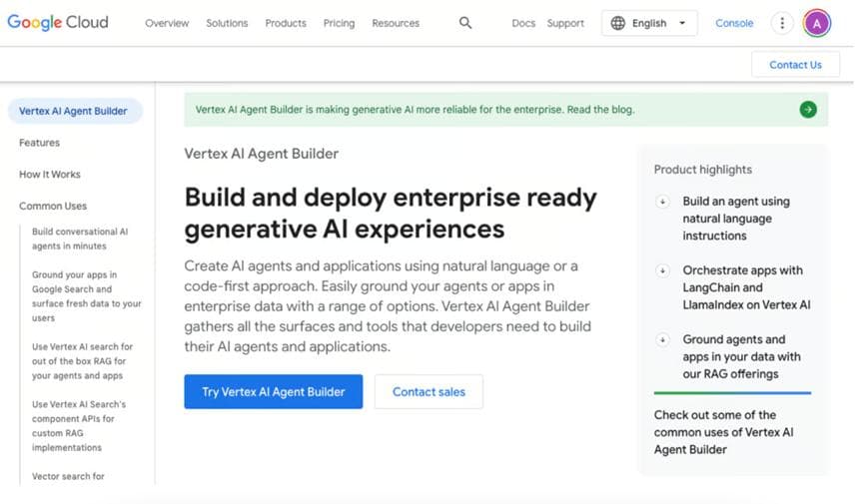The height and width of the screenshot is (504, 864).
Task: Open the English language dropdown
Action: [649, 23]
